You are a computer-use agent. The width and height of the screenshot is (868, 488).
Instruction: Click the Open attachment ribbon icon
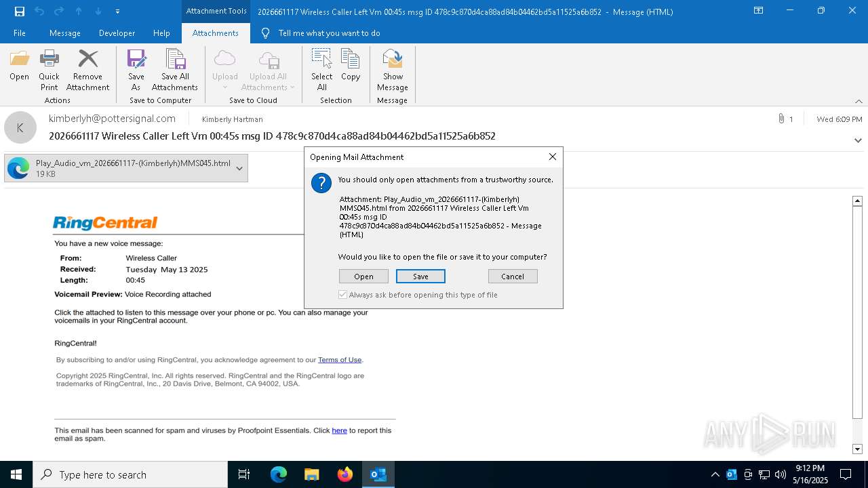point(19,65)
